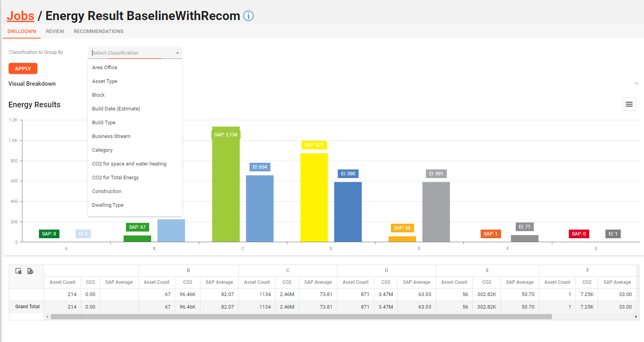Image resolution: width=644 pixels, height=342 pixels.
Task: Switch to the Review tab
Action: click(x=55, y=31)
